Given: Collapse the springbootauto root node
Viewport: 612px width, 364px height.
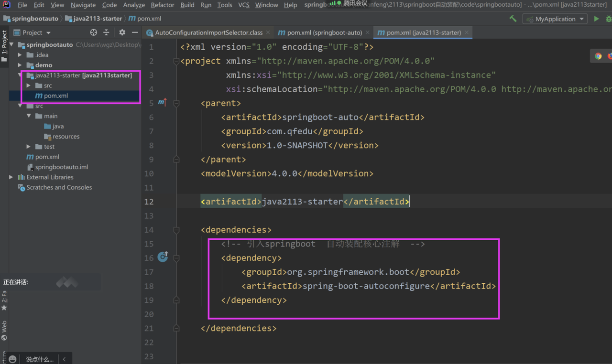Looking at the screenshot, I should [x=11, y=44].
